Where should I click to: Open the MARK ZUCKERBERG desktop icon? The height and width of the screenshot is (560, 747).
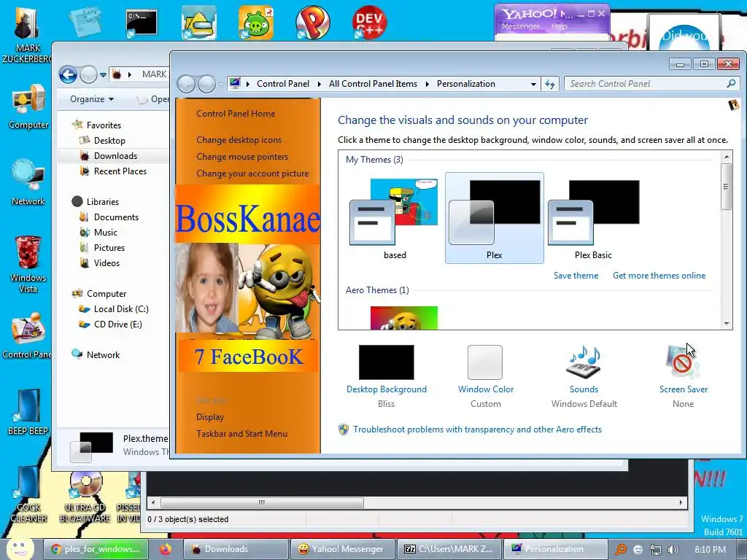[28, 34]
